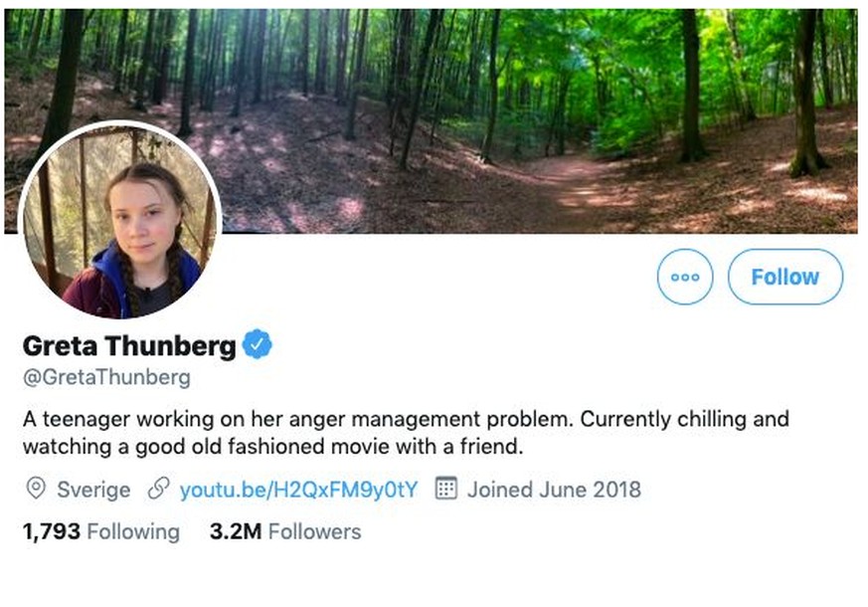Click the word Following
The width and height of the screenshot is (868, 607).
pos(133,532)
